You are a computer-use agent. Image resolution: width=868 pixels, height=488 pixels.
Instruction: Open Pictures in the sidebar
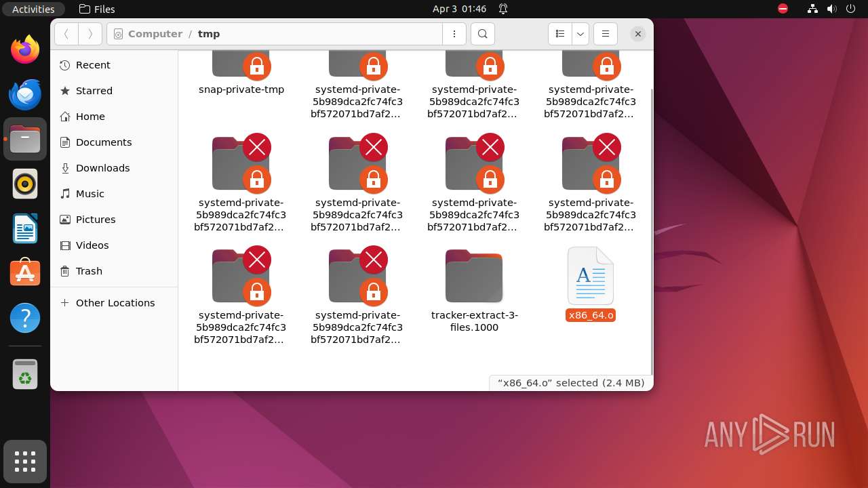(x=114, y=220)
